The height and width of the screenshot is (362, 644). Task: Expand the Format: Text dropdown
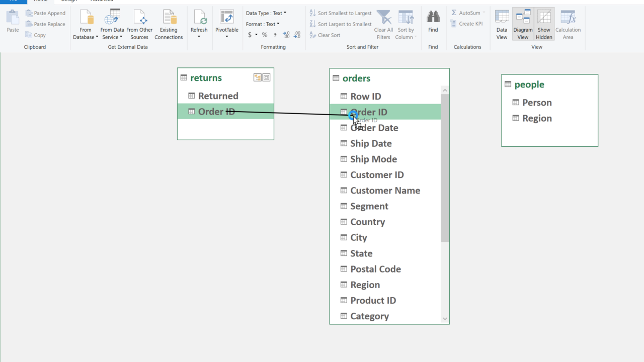point(263,24)
